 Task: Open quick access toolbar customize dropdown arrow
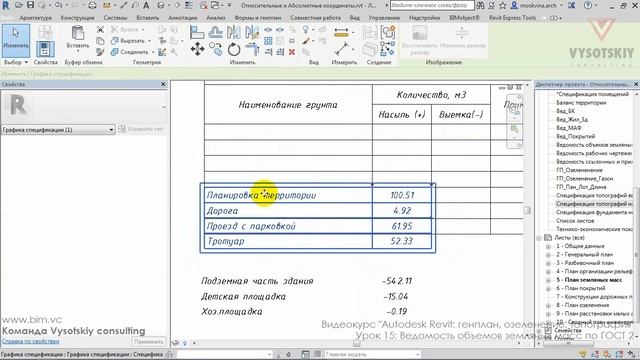[229, 5]
